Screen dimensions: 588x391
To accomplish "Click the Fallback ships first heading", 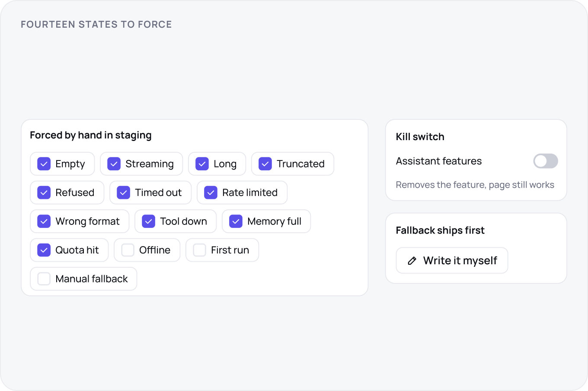I will pos(440,231).
